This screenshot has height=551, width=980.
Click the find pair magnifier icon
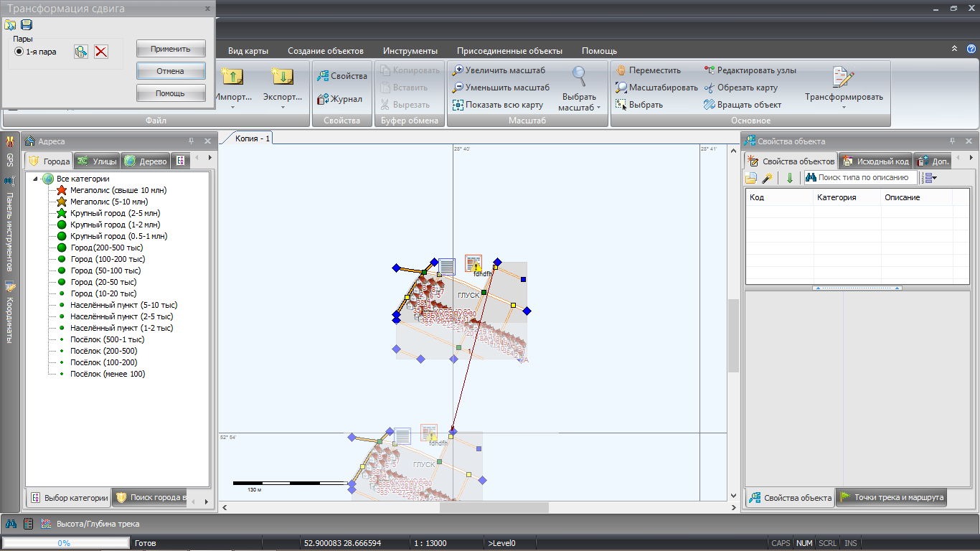81,52
